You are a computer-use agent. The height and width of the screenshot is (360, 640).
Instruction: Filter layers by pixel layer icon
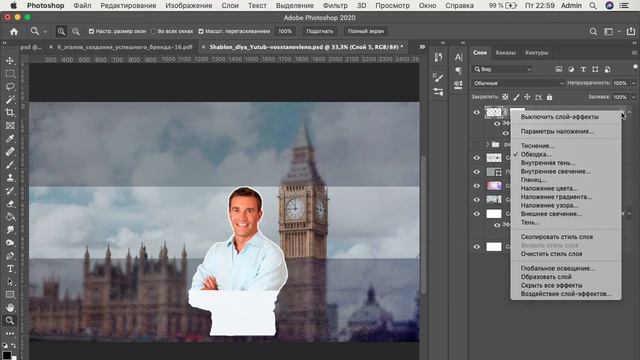click(559, 69)
